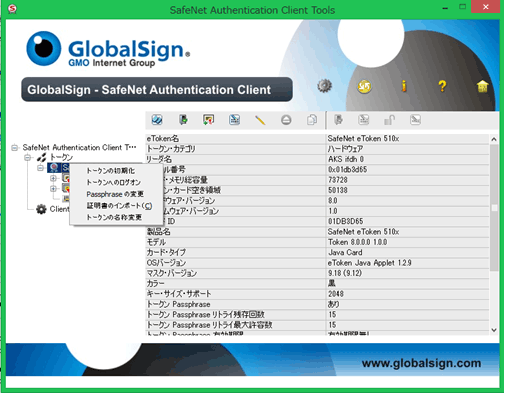The image size is (505, 394).
Task: Click the 50138 free space value
Action: (x=338, y=190)
